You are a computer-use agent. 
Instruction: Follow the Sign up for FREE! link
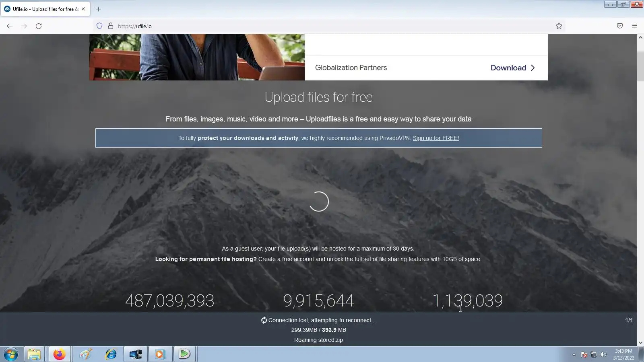(436, 138)
